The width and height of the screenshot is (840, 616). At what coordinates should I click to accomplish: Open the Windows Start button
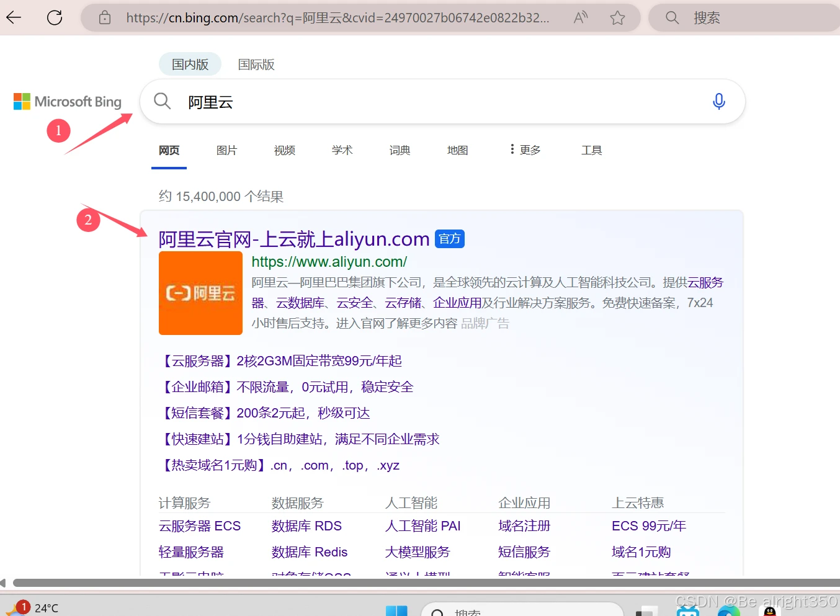(x=396, y=610)
